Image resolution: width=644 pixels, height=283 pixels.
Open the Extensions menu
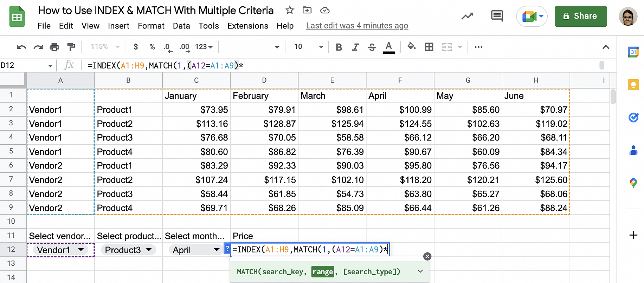(248, 26)
